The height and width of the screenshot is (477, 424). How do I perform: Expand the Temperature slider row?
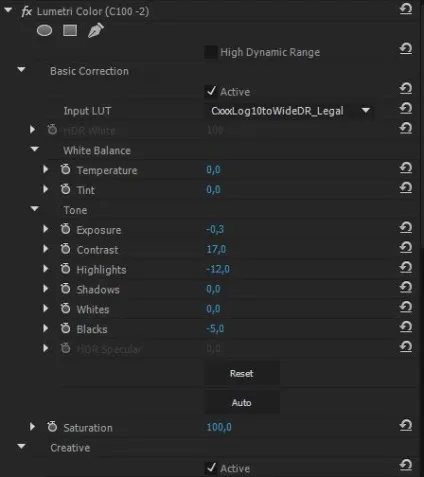click(45, 170)
